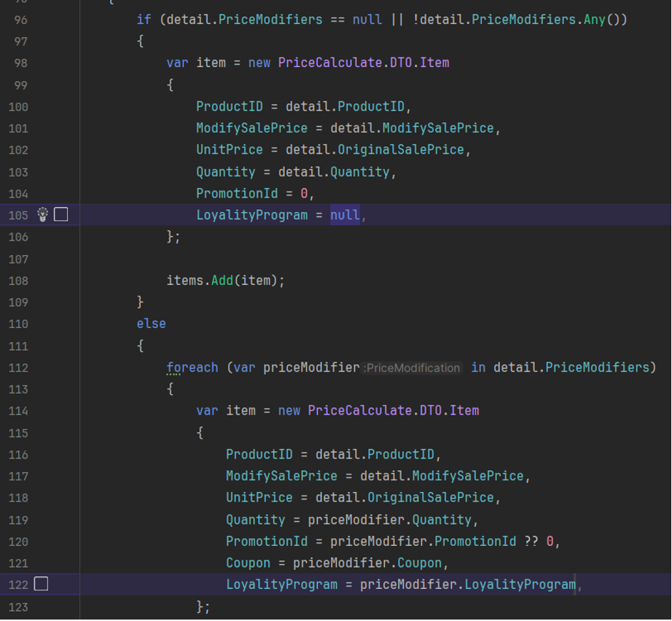This screenshot has width=672, height=621.
Task: Click the else keyword on line 110
Action: [151, 324]
